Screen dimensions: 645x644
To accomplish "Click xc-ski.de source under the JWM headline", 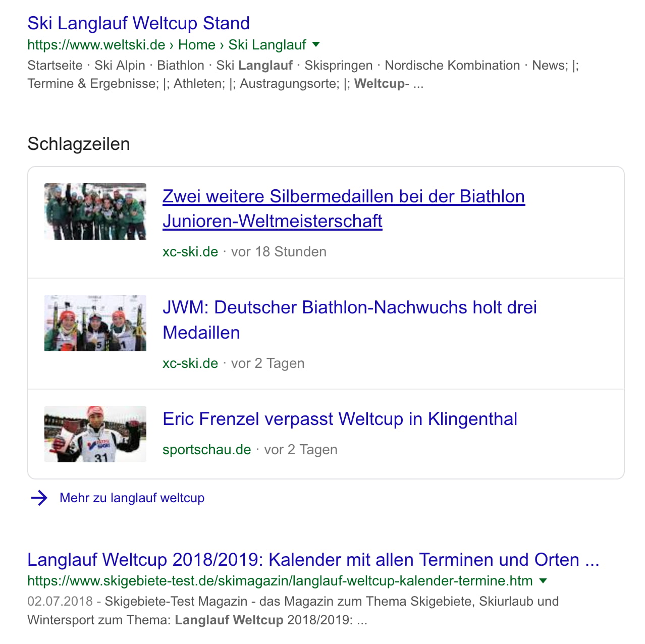I will [190, 363].
